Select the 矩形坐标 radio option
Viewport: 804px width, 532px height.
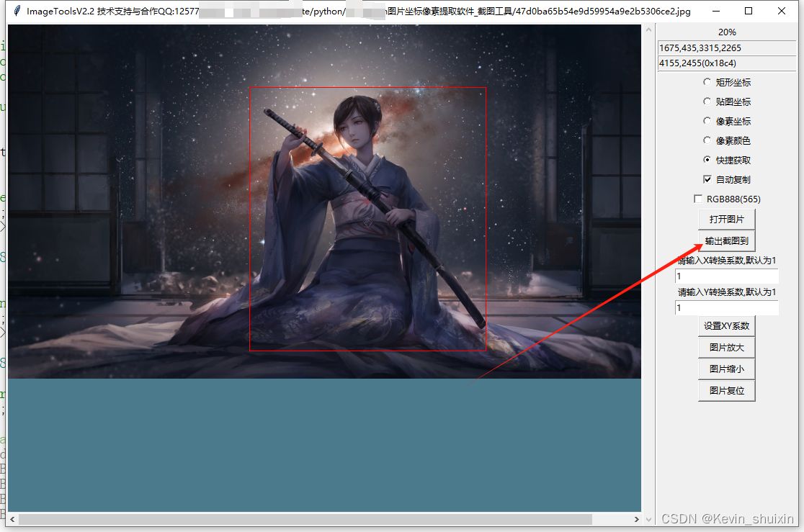pyautogui.click(x=727, y=82)
